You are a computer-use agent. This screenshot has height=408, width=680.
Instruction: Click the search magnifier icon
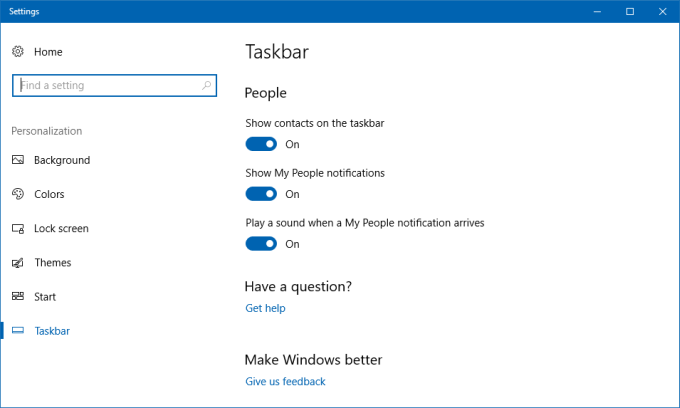click(206, 85)
